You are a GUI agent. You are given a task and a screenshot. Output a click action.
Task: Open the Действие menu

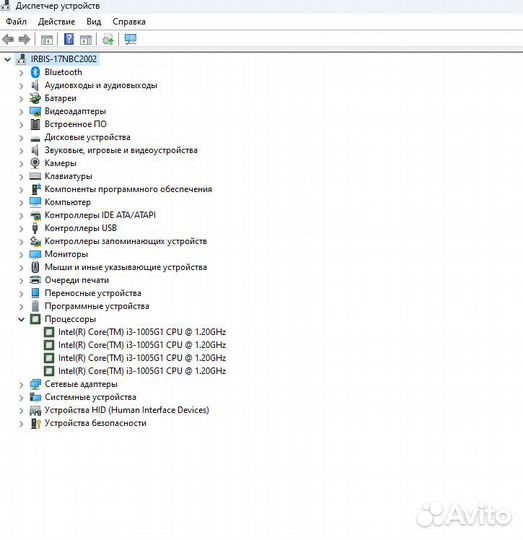coord(56,22)
